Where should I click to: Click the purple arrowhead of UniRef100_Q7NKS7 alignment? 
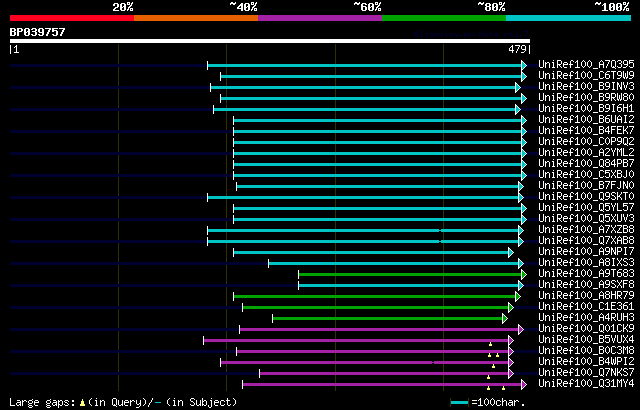pyautogui.click(x=511, y=374)
